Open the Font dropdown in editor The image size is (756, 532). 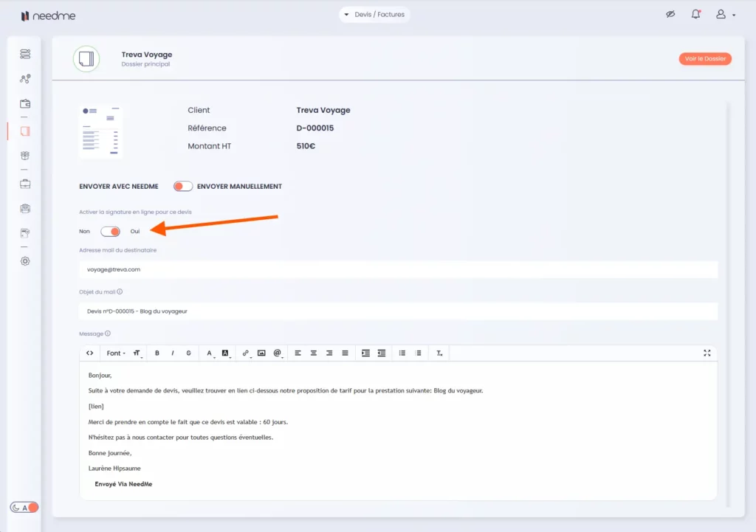[x=116, y=353]
